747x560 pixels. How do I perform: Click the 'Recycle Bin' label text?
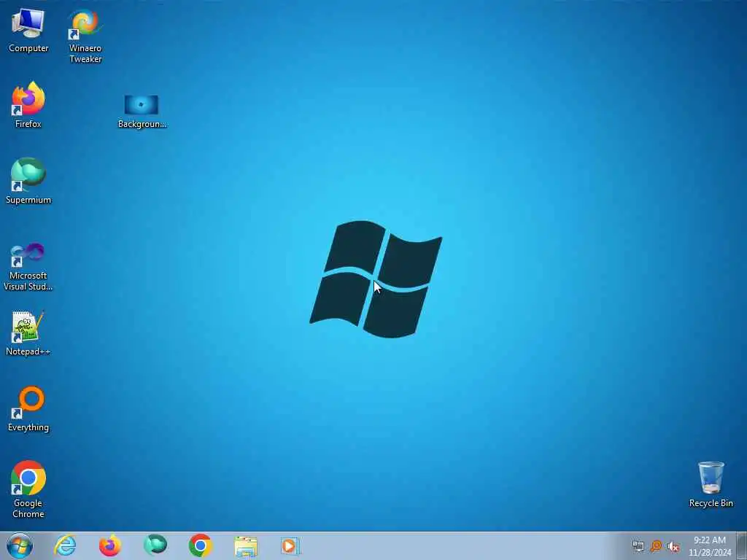(x=711, y=503)
